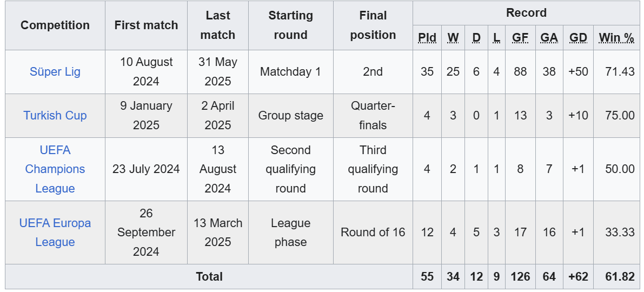Click the Win % column header
The width and height of the screenshot is (644, 292).
[616, 38]
